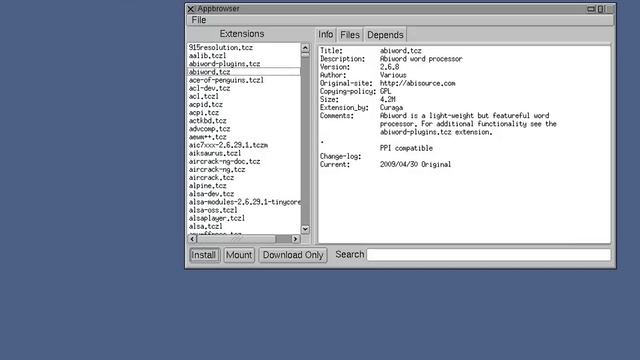This screenshot has height=360, width=640.
Task: Click the 2009/04/30 Original changelog entry
Action: [x=415, y=164]
